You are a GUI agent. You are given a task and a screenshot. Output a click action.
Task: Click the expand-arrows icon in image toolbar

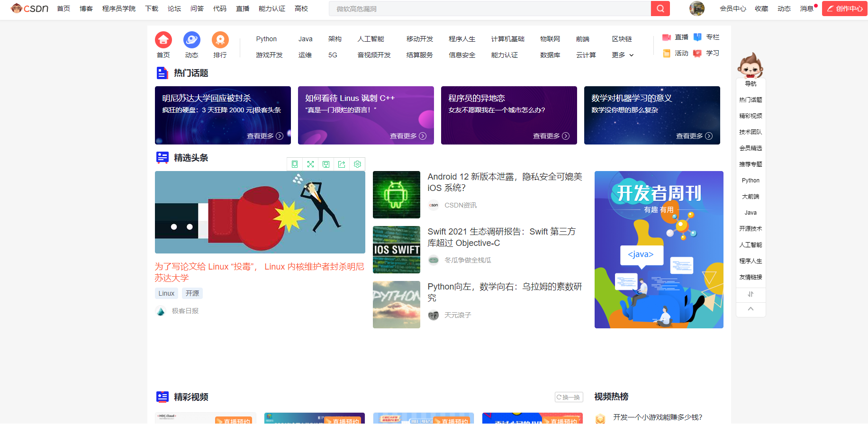[310, 164]
